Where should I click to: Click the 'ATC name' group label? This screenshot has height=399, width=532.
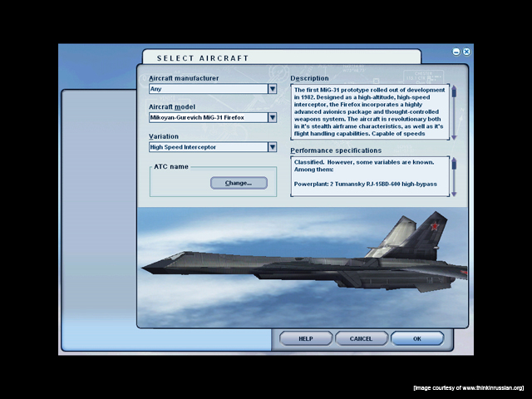coord(171,166)
